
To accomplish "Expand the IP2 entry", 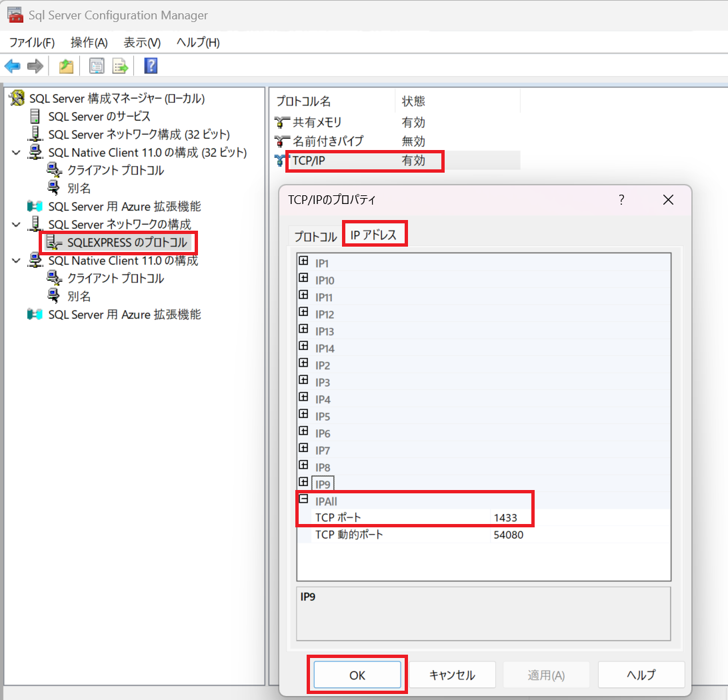I will [x=303, y=363].
